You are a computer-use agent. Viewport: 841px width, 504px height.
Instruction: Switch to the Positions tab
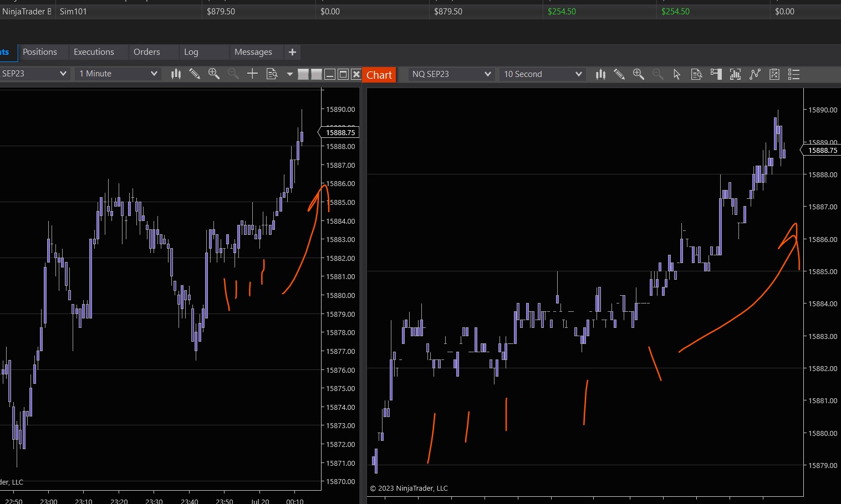(40, 52)
